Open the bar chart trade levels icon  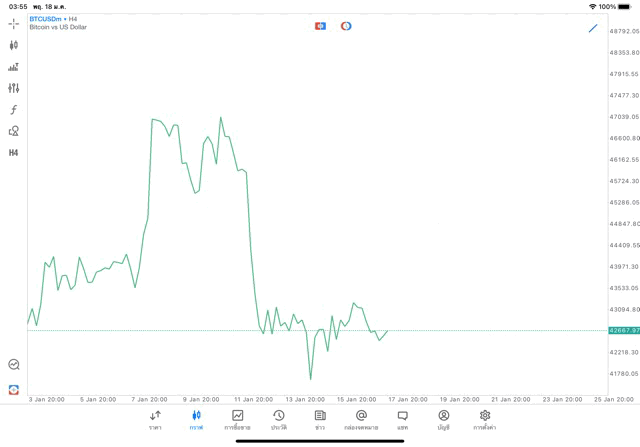pos(14,67)
